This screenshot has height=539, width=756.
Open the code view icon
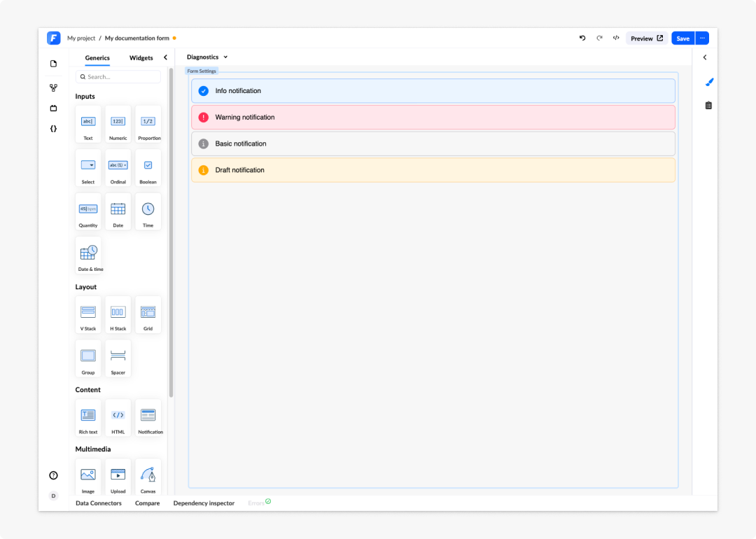(x=616, y=38)
